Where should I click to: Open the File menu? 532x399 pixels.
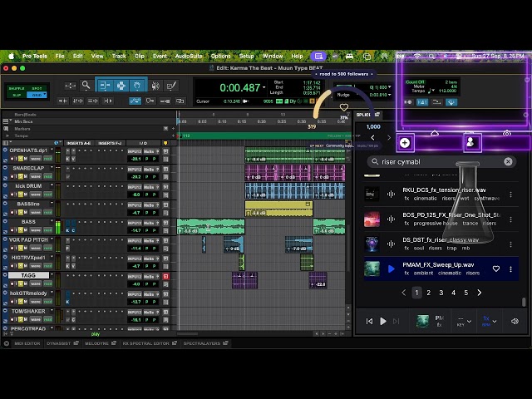coord(60,57)
